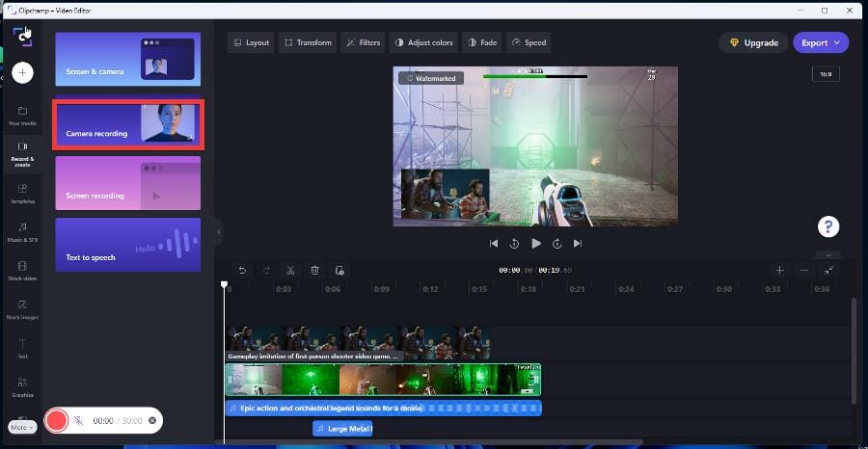The height and width of the screenshot is (449, 868).
Task: Toggle the muted microphone in recorder
Action: click(78, 421)
